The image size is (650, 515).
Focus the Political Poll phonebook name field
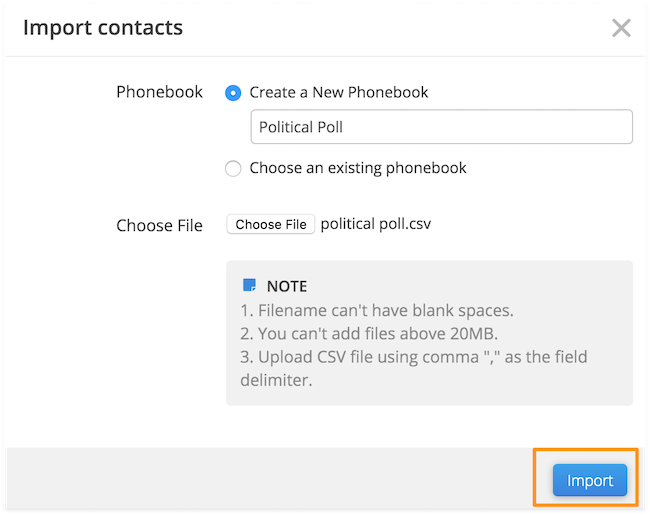441,126
